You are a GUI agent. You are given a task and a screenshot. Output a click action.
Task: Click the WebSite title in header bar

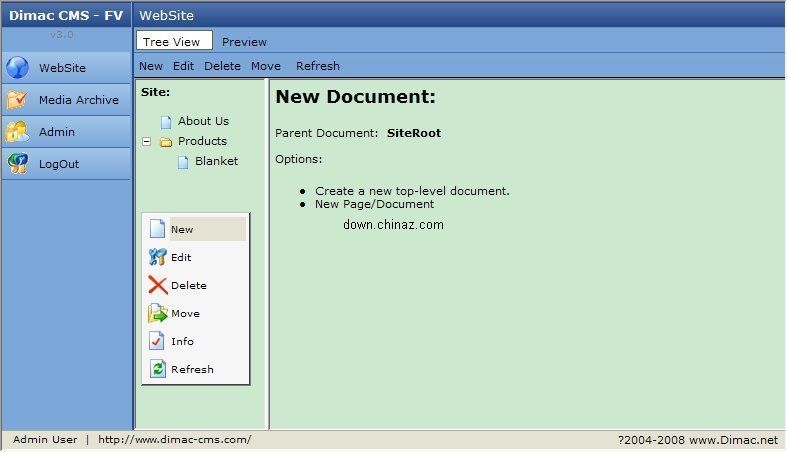tap(167, 15)
